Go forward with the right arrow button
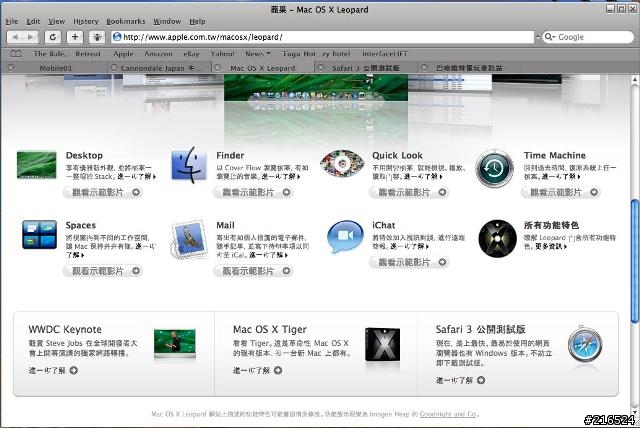 point(30,37)
